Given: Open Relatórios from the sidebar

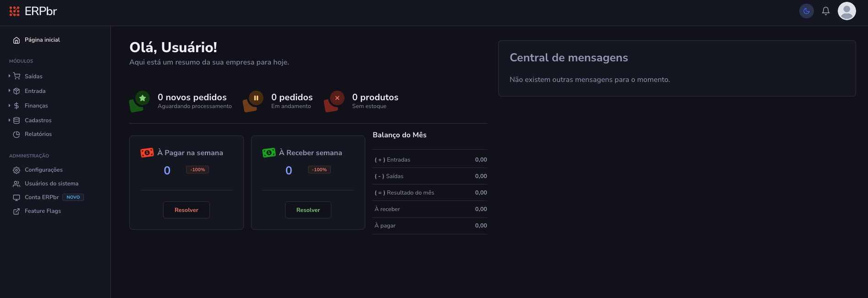Looking at the screenshot, I should click(38, 134).
